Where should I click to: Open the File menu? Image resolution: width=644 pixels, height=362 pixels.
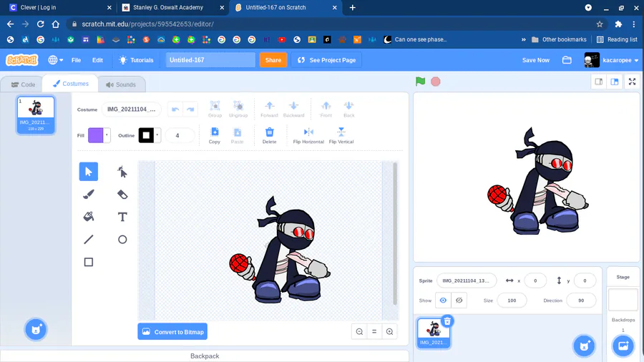click(76, 60)
